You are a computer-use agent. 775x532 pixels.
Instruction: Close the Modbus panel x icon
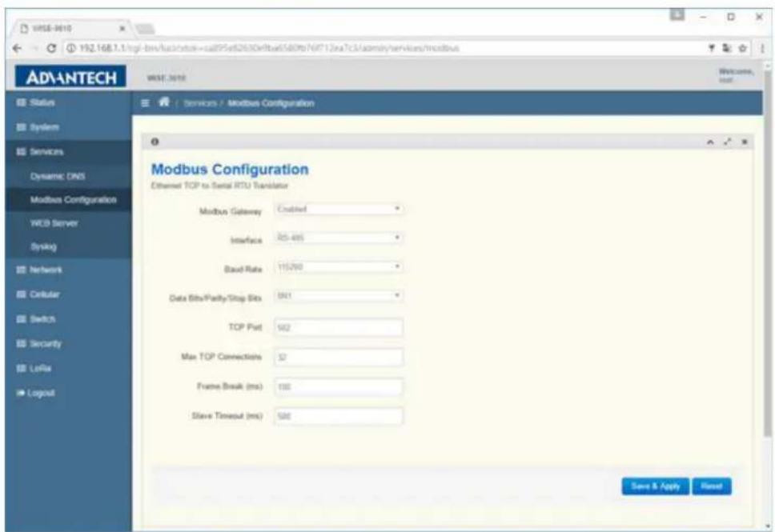coord(745,142)
